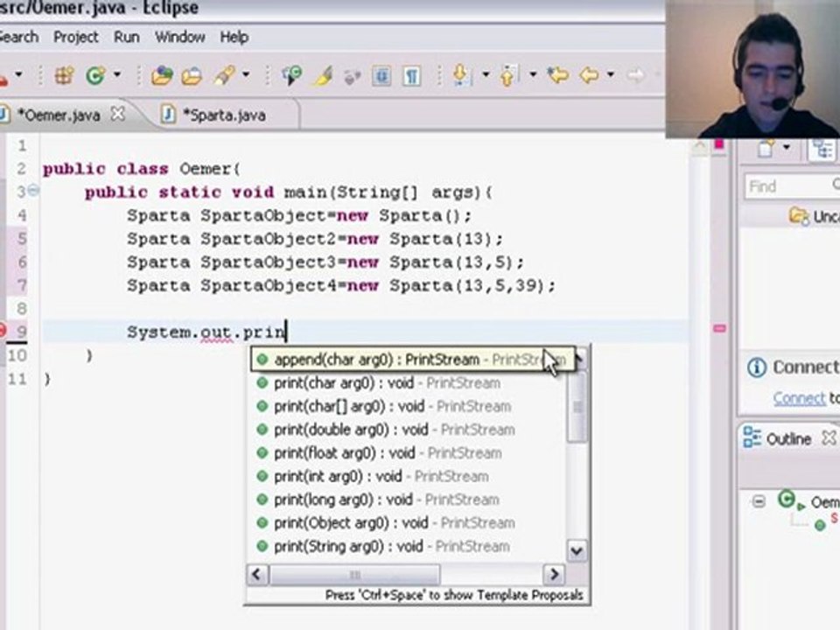
Task: Click the Open Type toolbar icon
Action: click(x=161, y=75)
